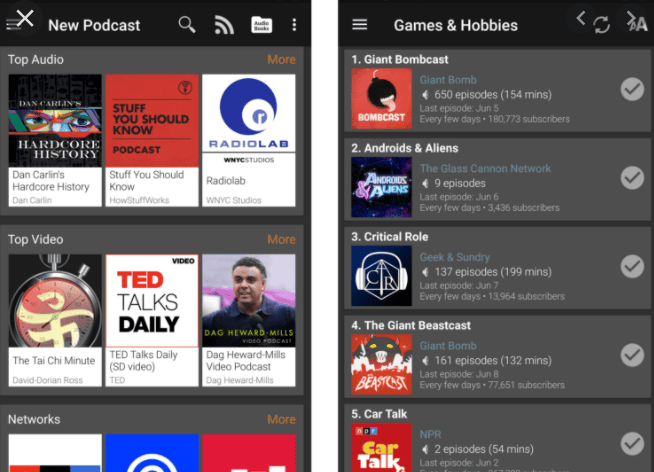Image resolution: width=654 pixels, height=472 pixels.
Task: Open Androids & Aliens artwork thumbnail
Action: tap(381, 187)
